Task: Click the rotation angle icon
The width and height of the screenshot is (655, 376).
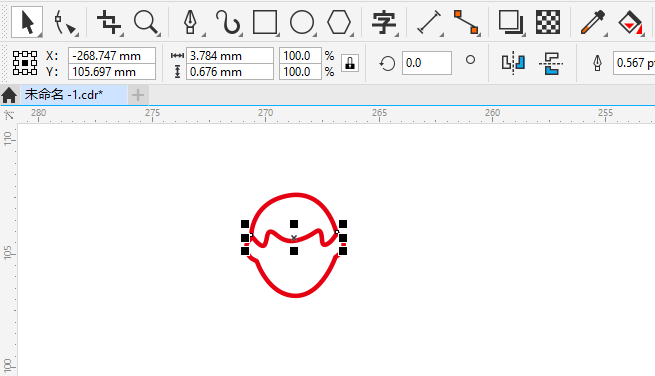Action: (387, 64)
